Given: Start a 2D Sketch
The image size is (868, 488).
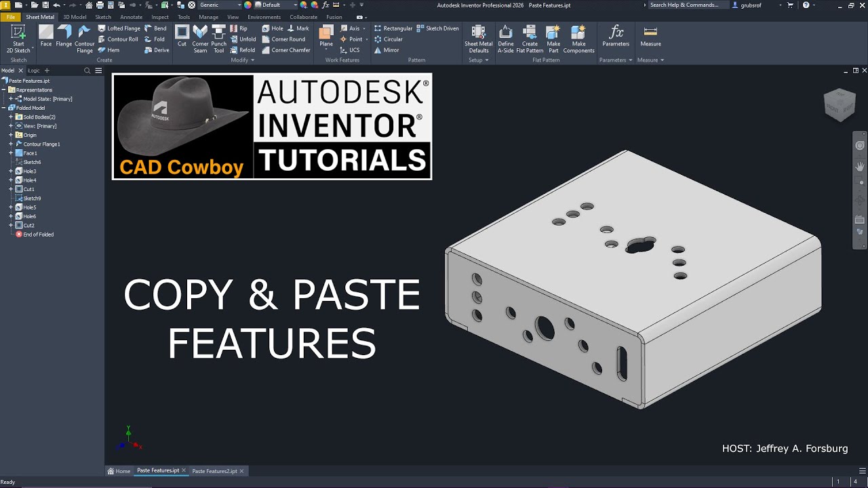Looking at the screenshot, I should point(18,39).
